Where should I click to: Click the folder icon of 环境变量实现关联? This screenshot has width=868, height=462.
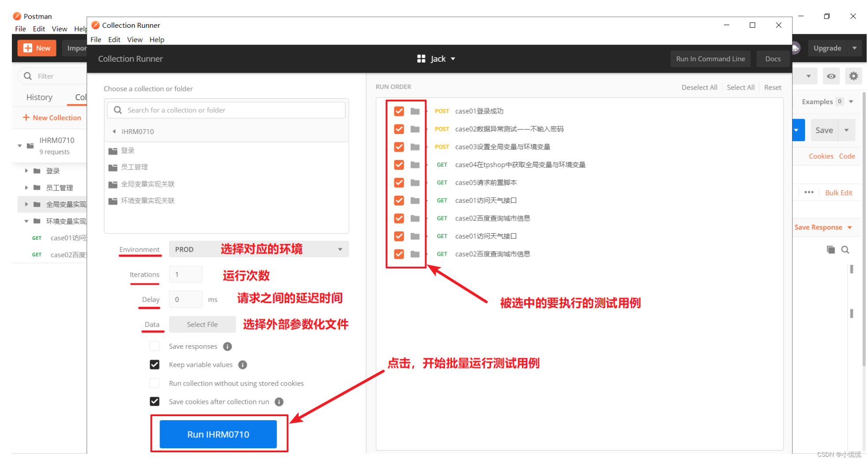113,201
